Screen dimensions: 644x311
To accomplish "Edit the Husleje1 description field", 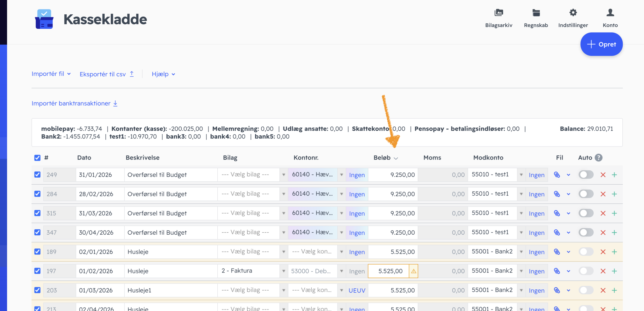I will pos(171,290).
